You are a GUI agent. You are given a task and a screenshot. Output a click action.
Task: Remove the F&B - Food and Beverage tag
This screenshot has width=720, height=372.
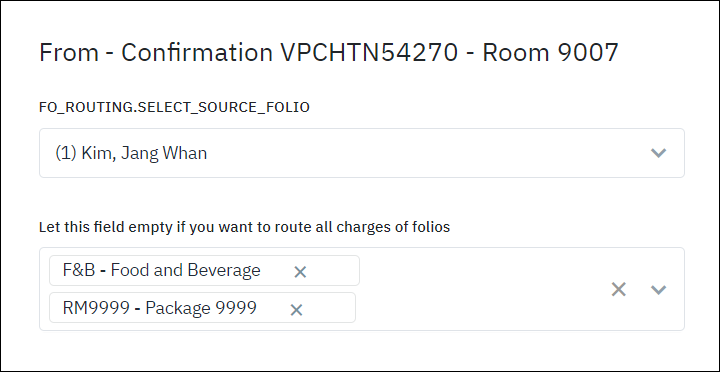point(300,272)
